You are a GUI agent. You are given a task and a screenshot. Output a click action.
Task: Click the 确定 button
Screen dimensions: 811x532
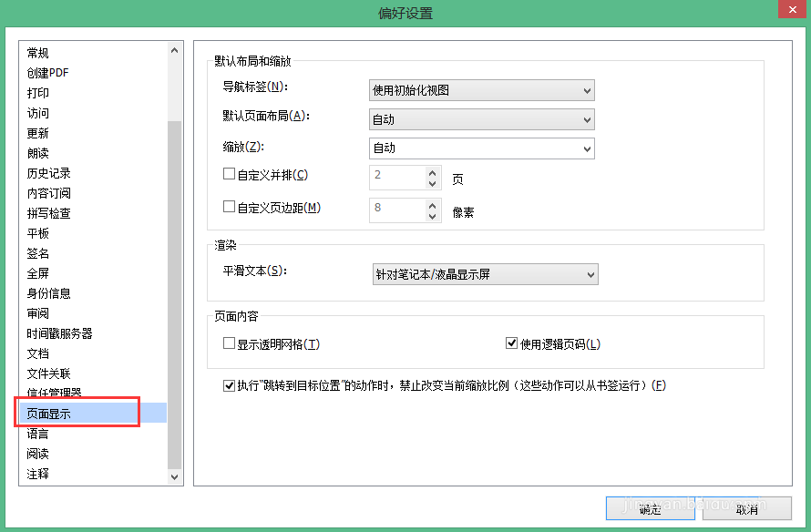[650, 508]
